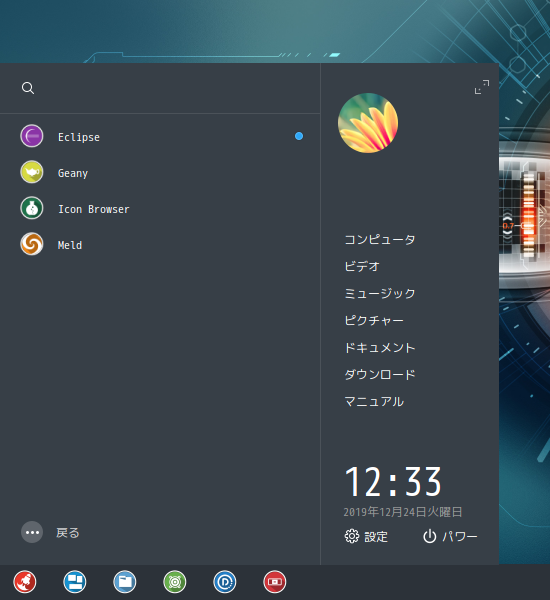Open the ピクチャー folder
550x600 pixels.
coord(374,320)
